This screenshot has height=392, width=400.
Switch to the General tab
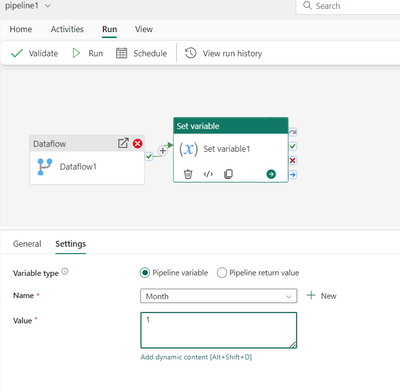tap(27, 244)
